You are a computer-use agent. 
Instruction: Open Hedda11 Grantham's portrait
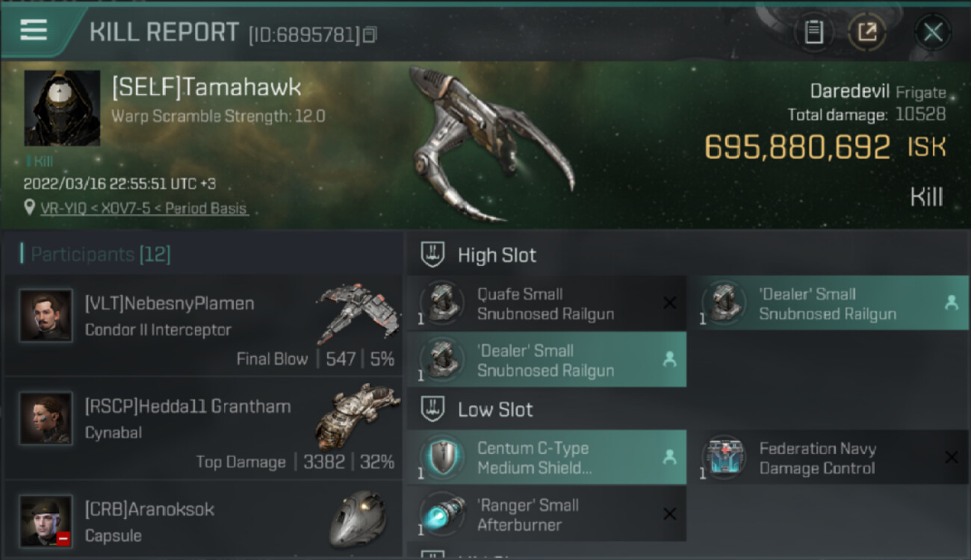pyautogui.click(x=46, y=418)
